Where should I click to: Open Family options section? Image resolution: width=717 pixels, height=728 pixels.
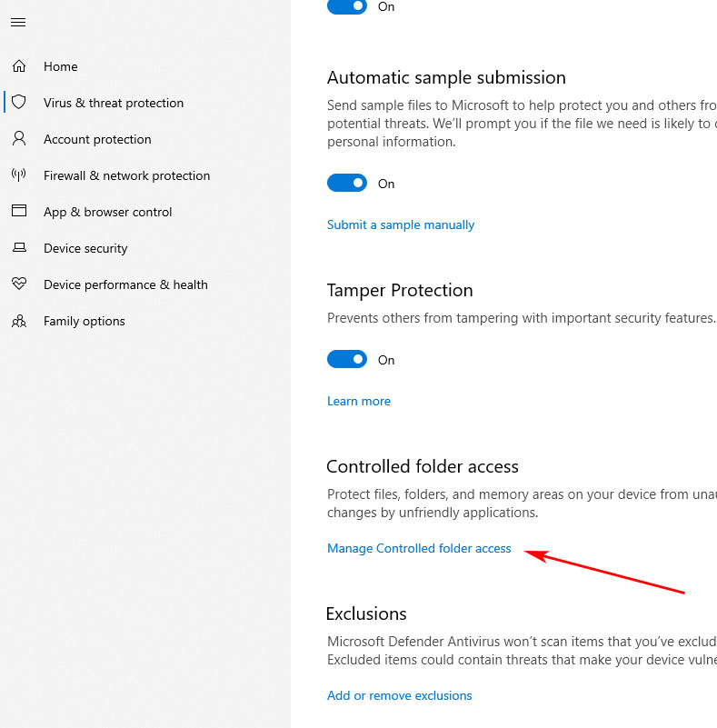[x=84, y=322]
